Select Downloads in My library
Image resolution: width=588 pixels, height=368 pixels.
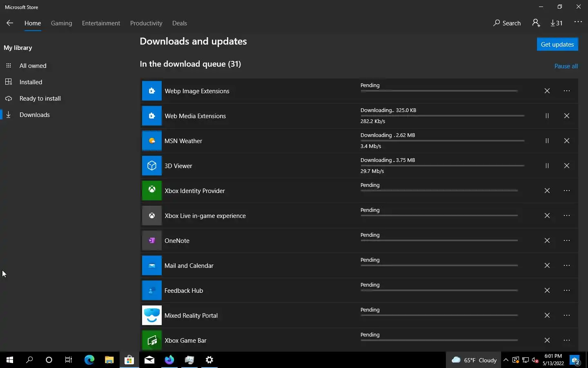[x=35, y=114]
